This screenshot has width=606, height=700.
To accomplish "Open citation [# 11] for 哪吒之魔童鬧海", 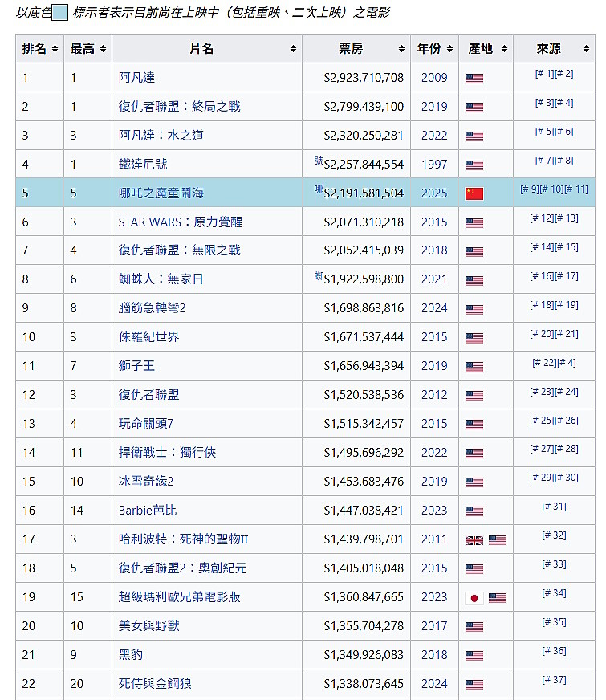I will pyautogui.click(x=576, y=189).
